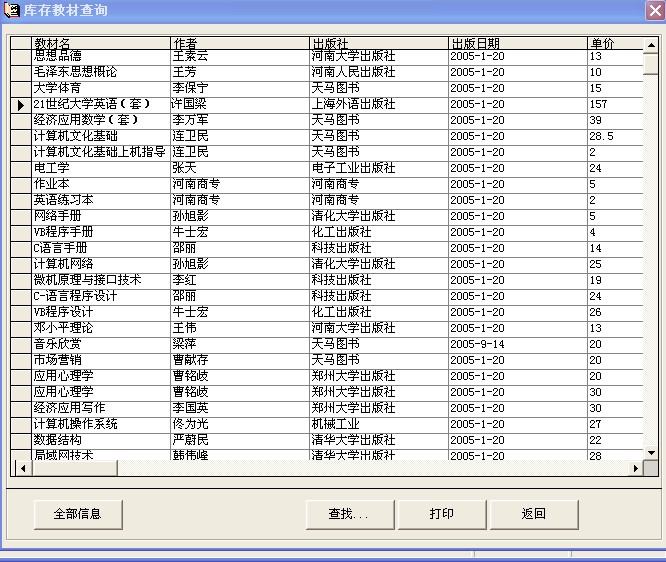Viewport: 666px width, 562px height.
Task: Select the author cell 王素云
Action: pos(240,56)
